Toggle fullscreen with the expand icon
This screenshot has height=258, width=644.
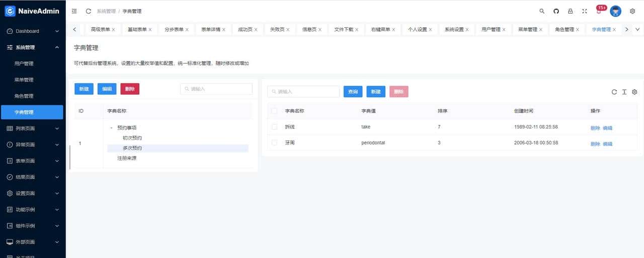584,11
